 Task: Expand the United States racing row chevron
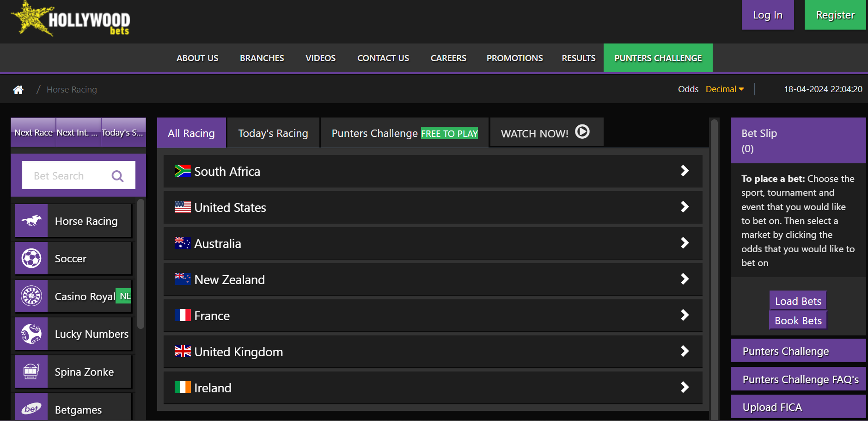pos(685,207)
